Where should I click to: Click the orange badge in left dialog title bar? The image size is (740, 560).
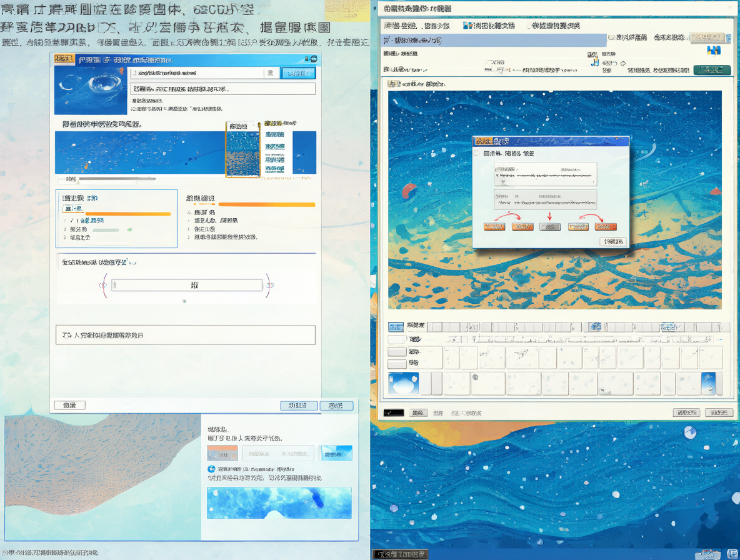coord(64,59)
